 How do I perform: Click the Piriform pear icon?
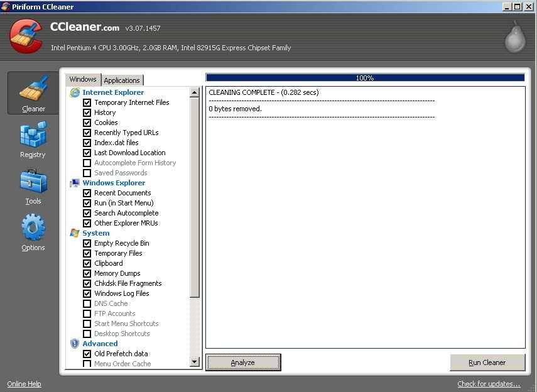tap(515, 36)
